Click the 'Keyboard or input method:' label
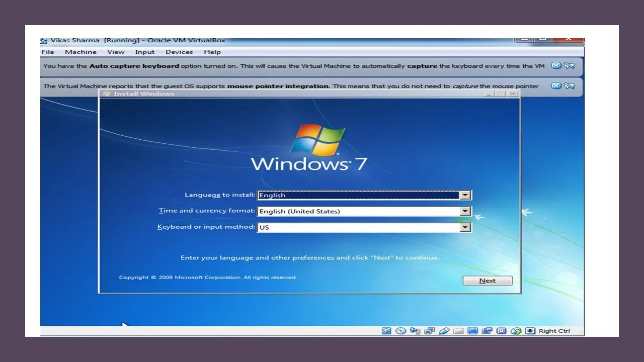 pyautogui.click(x=206, y=227)
